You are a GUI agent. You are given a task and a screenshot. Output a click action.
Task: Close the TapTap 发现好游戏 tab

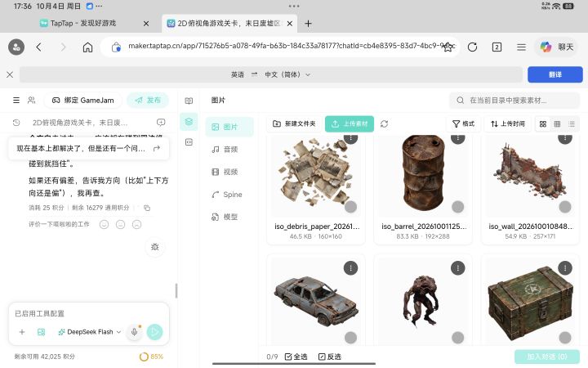[146, 23]
